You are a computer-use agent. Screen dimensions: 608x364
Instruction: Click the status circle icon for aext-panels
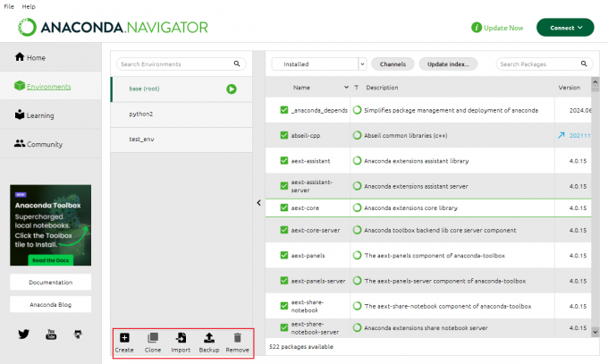357,256
